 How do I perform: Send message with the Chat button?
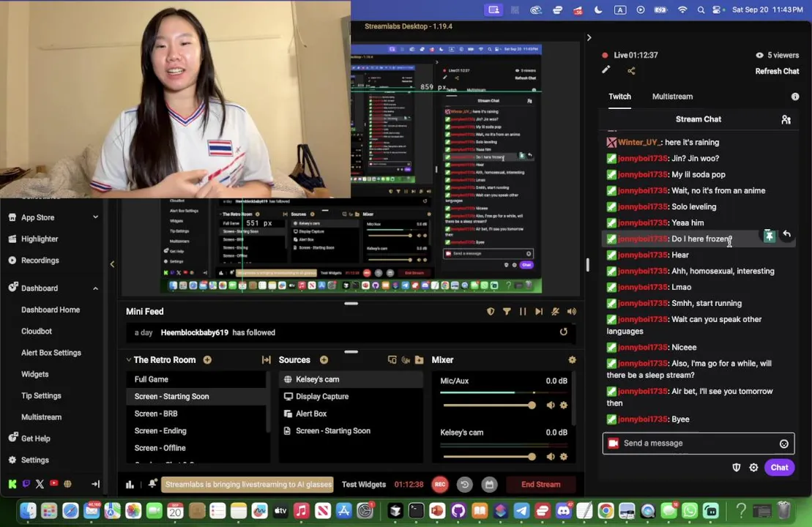(779, 468)
